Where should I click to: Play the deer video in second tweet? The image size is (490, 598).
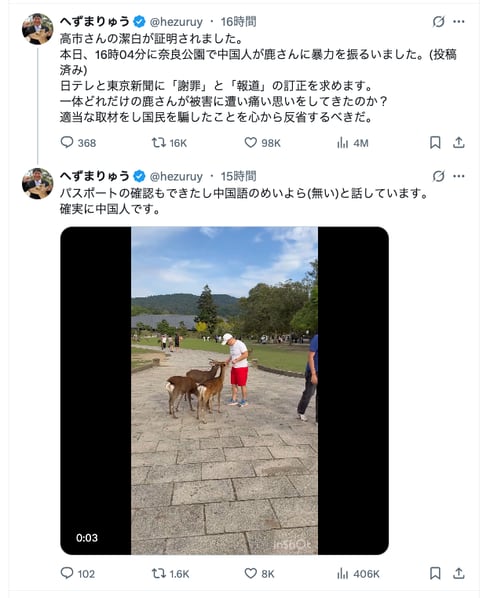tap(224, 391)
